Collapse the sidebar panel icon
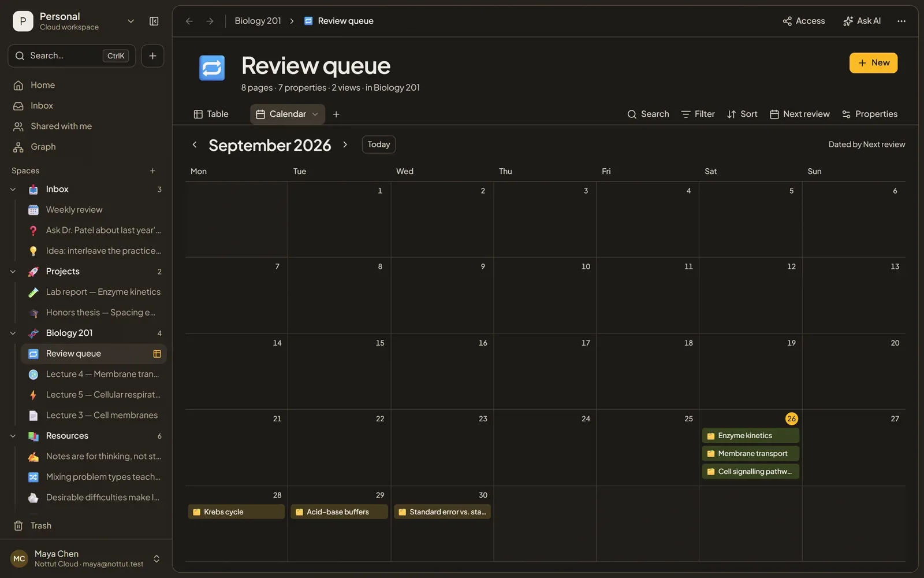924x578 pixels. pyautogui.click(x=154, y=21)
